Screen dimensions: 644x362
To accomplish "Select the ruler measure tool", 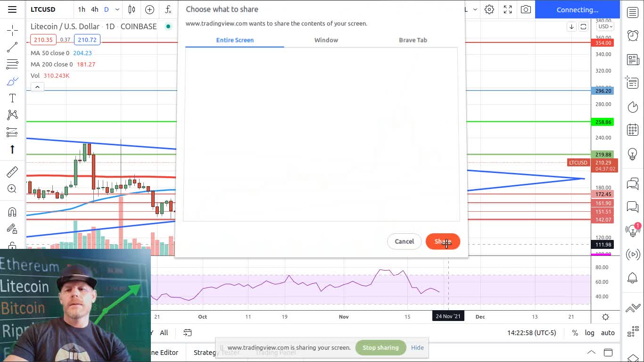I will (x=12, y=172).
